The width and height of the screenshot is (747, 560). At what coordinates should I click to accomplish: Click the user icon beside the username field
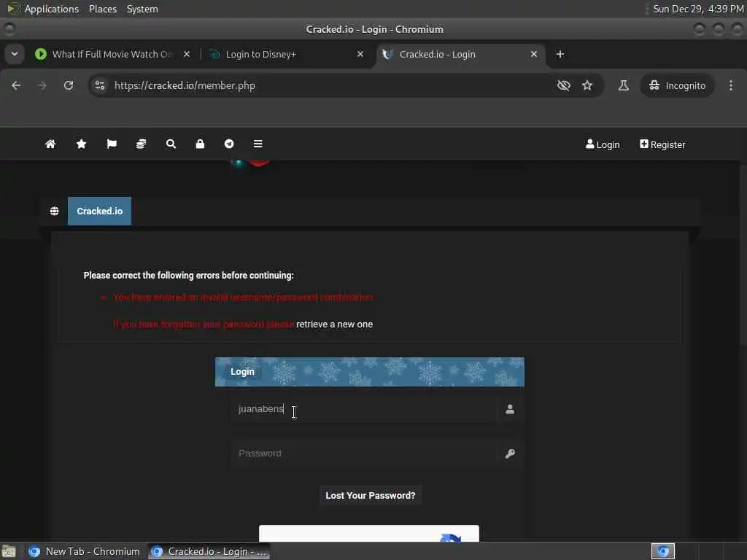click(510, 409)
